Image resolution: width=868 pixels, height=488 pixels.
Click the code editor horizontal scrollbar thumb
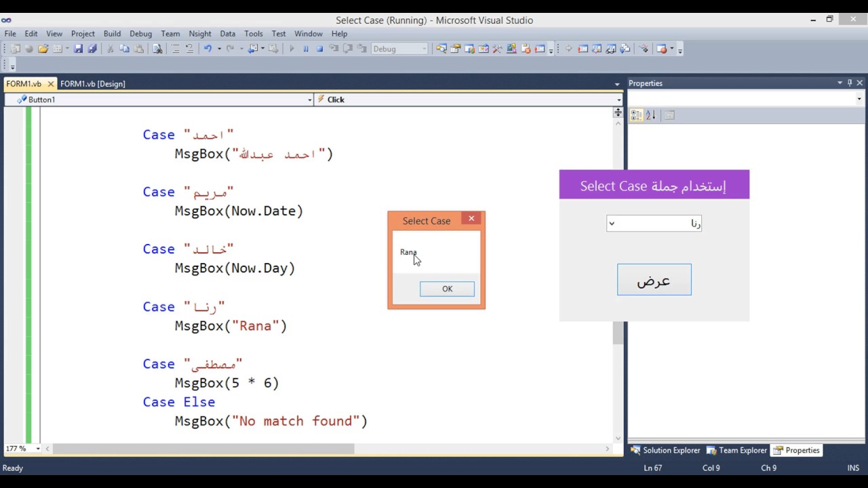203,449
